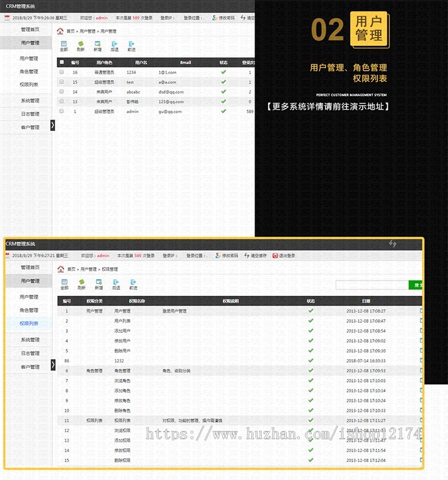Click 刷新 refresh icon in lower permissions window toolbar

(x=82, y=282)
